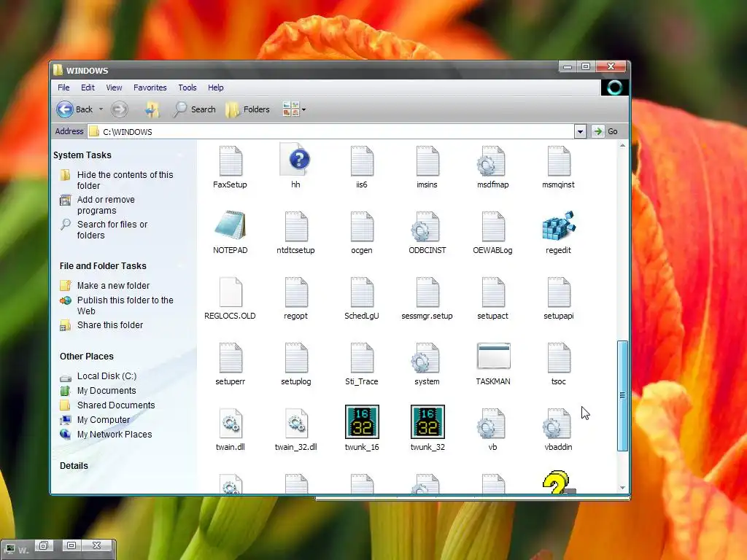This screenshot has width=747, height=560.
Task: Select the vbaddin settings file icon
Action: click(557, 424)
